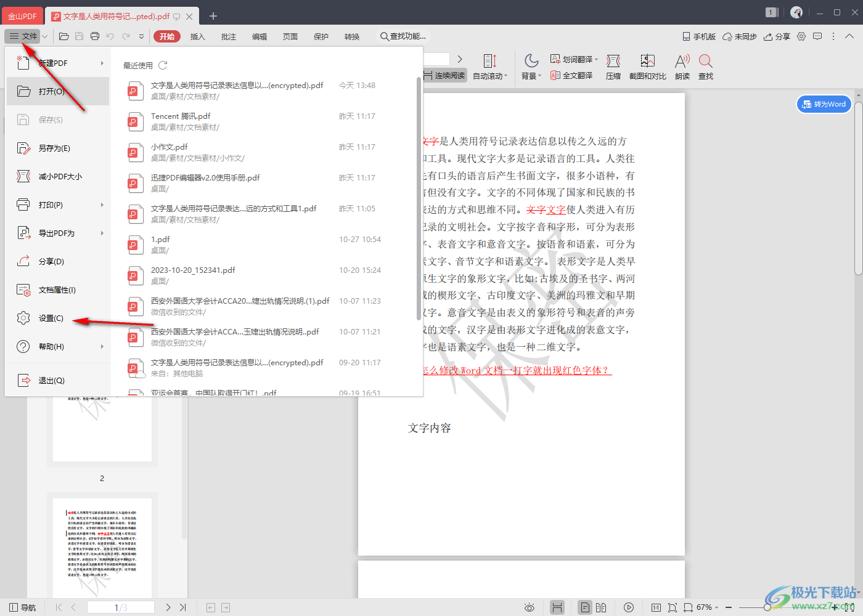This screenshot has height=616, width=863.
Task: Click the undo arrow icon
Action: click(x=110, y=36)
